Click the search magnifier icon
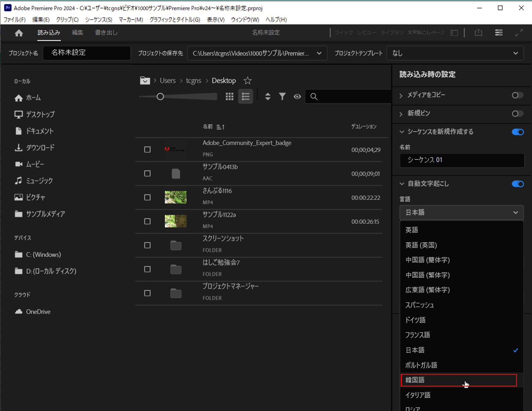Screen dimensions: 532x411 pos(314,96)
